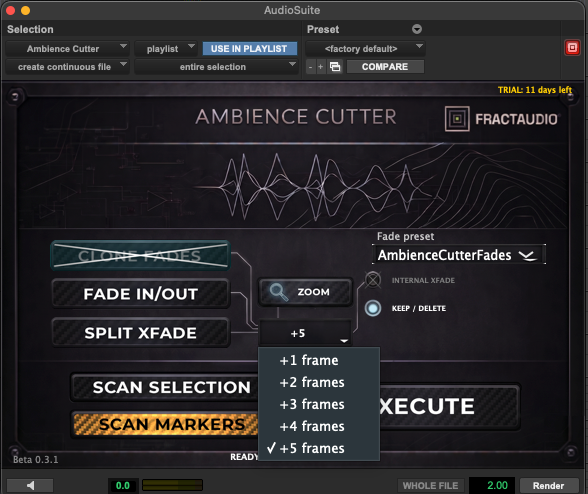Select +3 frames from menu
This screenshot has height=494, width=588.
point(319,404)
